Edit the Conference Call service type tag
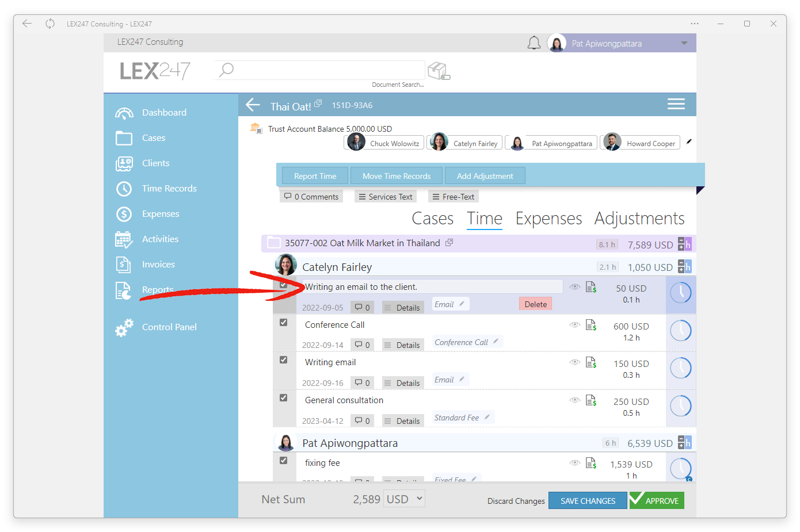 click(x=467, y=342)
